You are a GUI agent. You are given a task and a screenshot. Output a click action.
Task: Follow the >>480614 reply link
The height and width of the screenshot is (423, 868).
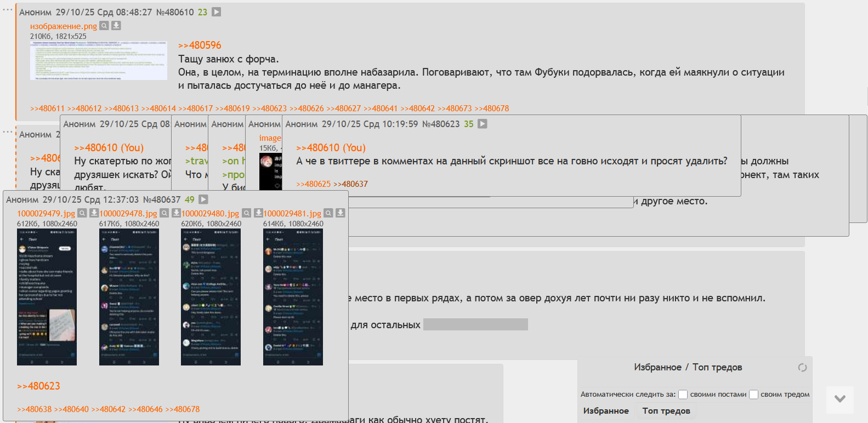coord(158,108)
